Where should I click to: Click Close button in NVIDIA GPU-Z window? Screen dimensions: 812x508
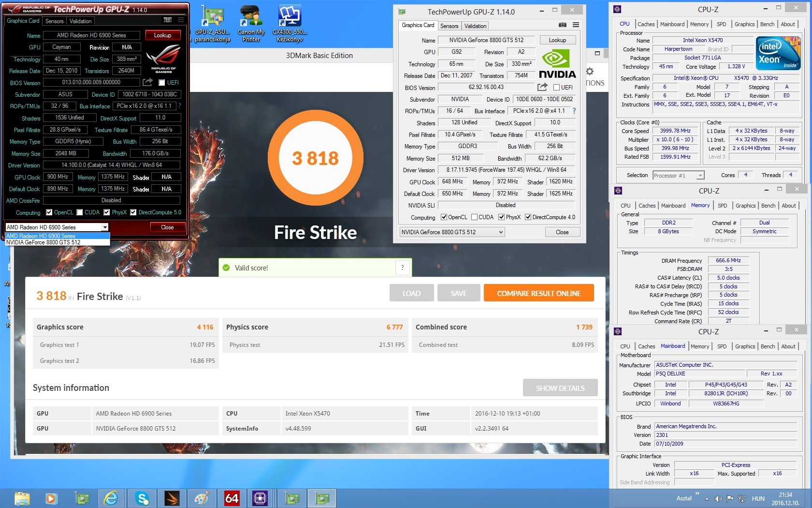click(562, 232)
